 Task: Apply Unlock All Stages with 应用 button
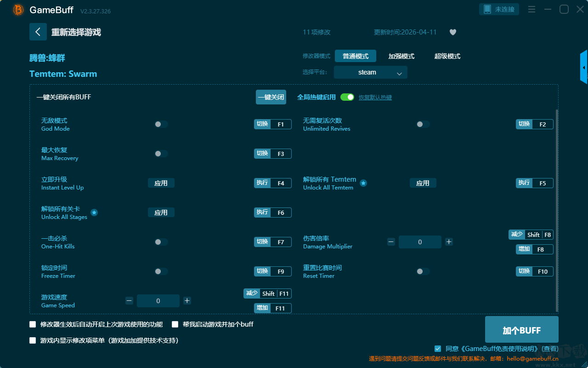161,213
